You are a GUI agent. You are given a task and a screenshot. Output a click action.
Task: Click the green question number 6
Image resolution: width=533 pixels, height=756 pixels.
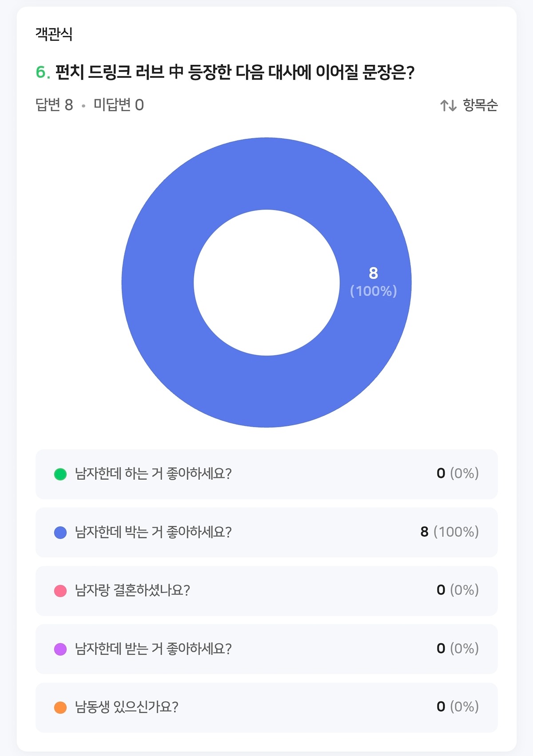(42, 72)
